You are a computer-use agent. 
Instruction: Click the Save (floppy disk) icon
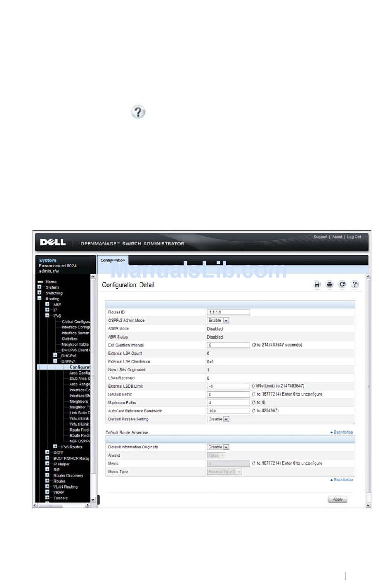click(317, 284)
